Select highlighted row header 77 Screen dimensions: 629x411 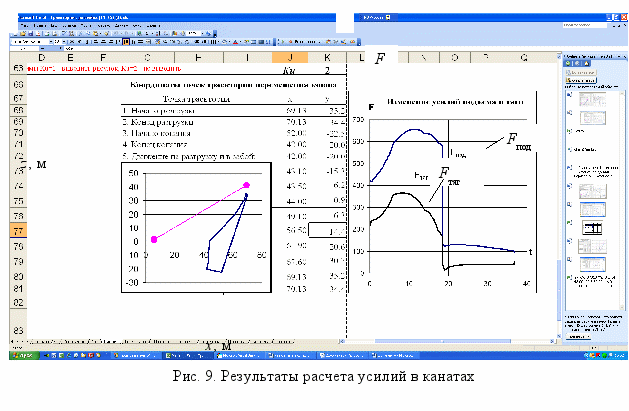pyautogui.click(x=18, y=231)
